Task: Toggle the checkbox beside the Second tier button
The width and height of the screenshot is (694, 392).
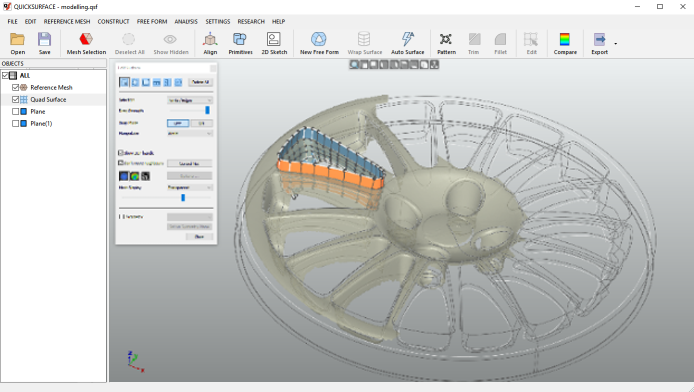Action: pyautogui.click(x=121, y=163)
